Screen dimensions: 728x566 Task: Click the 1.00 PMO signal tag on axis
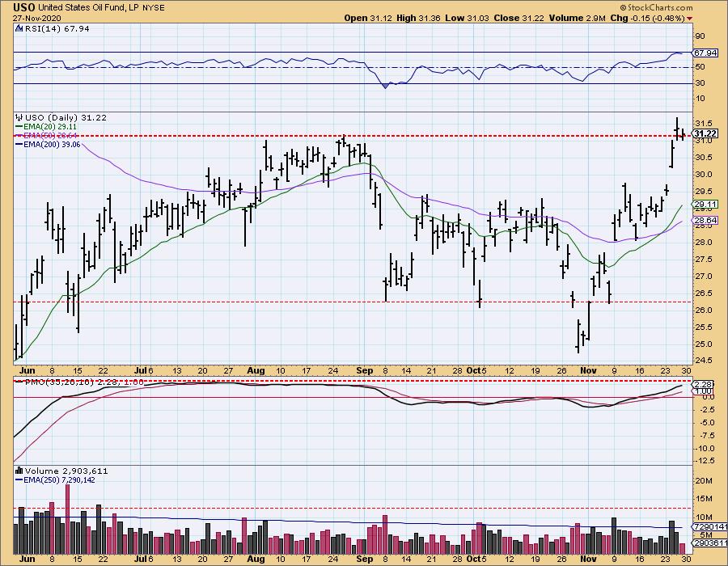[703, 391]
